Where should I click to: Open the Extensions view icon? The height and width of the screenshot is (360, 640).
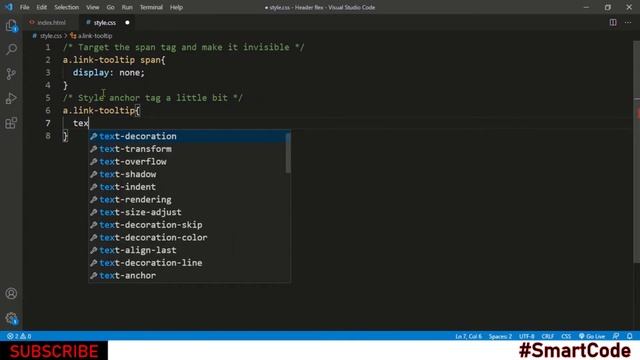(11, 123)
